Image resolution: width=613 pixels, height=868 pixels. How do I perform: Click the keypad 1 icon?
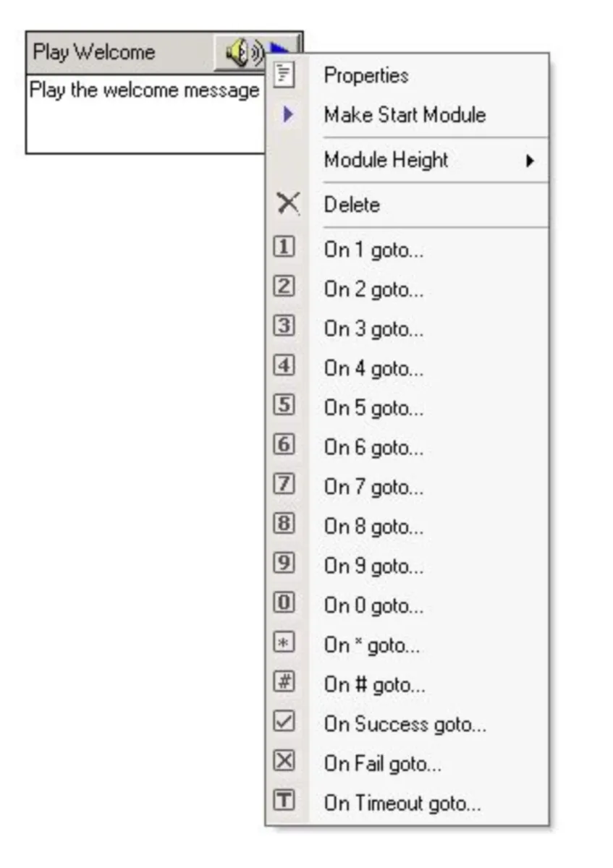pos(284,248)
